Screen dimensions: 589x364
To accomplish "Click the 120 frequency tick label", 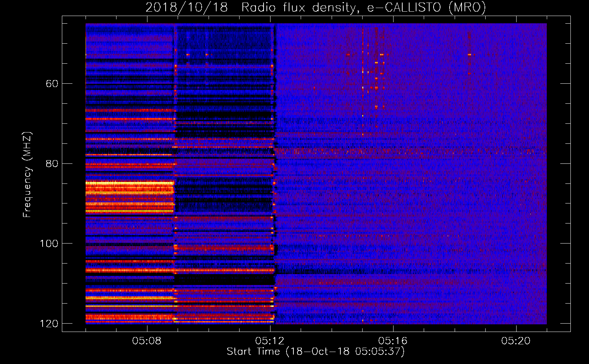I will [x=49, y=324].
